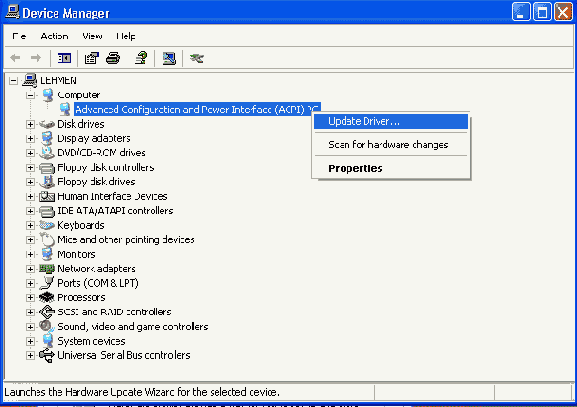Click the Ports (COM & LPT) icon
The height and width of the screenshot is (407, 577).
47,283
